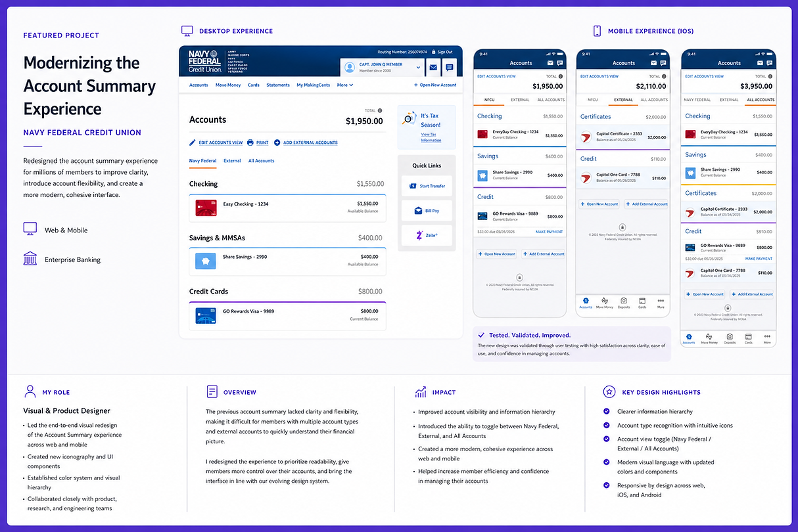Switch to the desktop External tab
This screenshot has width=798, height=532.
(x=232, y=161)
